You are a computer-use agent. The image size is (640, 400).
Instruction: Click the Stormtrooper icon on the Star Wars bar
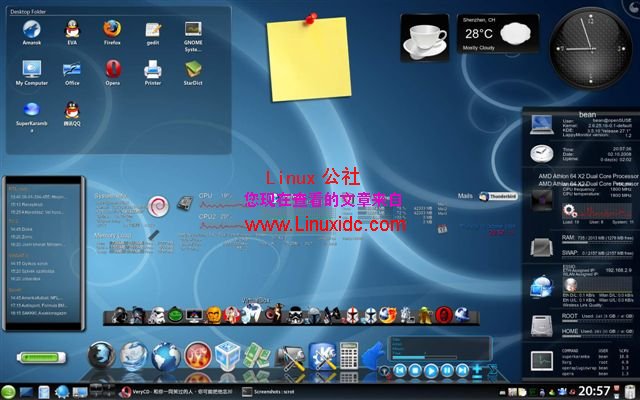157,315
